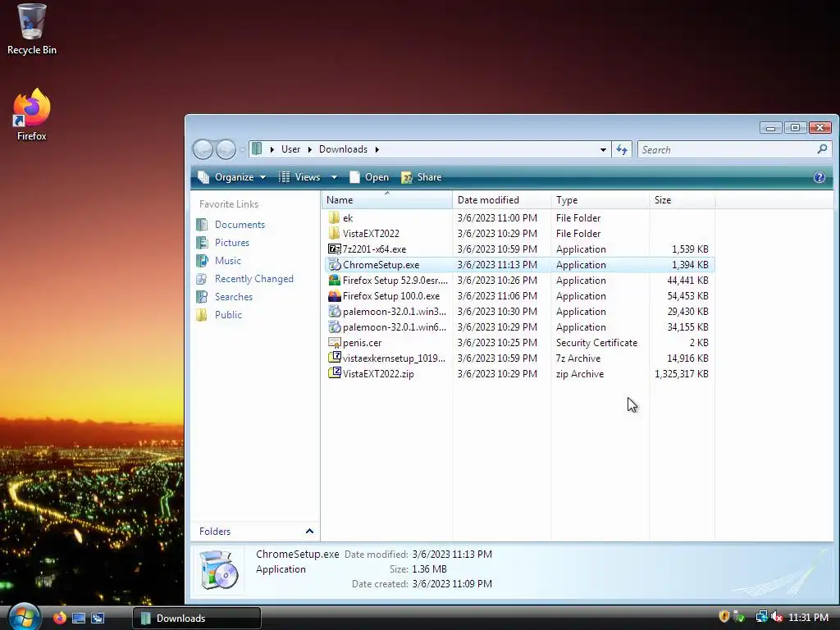Select the VistaEXT2022 folder icon
Screen dimensions: 840x630
pyautogui.click(x=335, y=233)
